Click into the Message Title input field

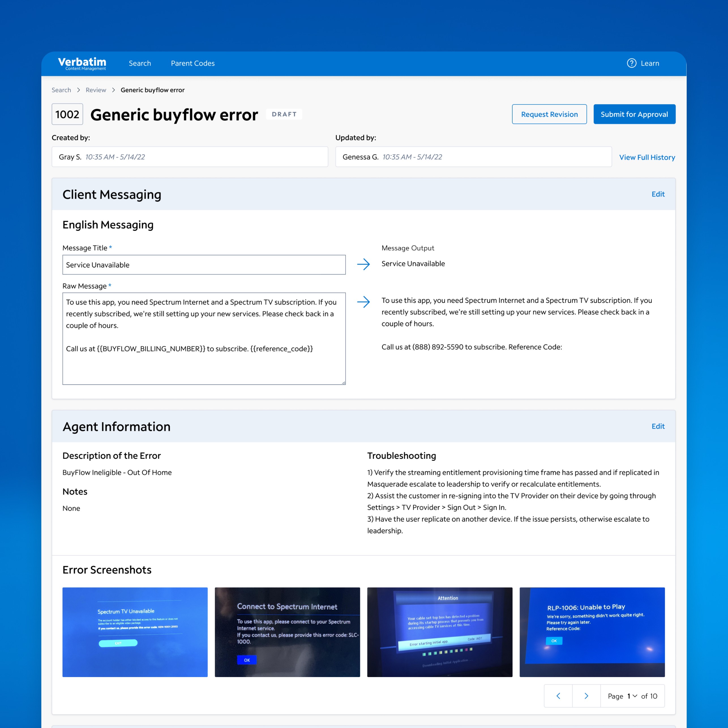tap(204, 265)
